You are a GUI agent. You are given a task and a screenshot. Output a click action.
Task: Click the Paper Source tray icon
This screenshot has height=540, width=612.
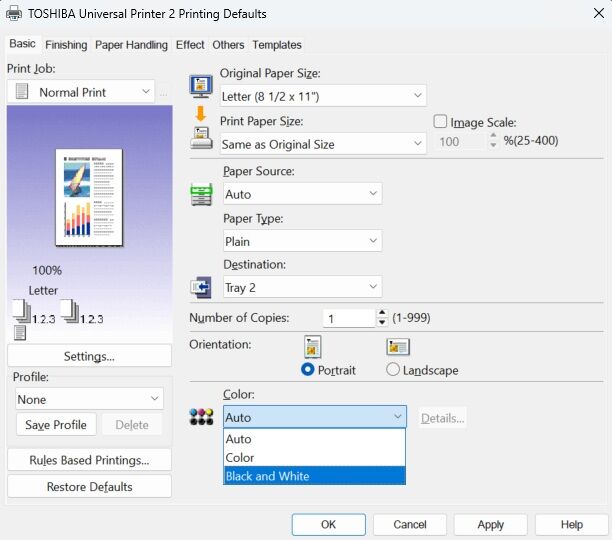tap(201, 194)
